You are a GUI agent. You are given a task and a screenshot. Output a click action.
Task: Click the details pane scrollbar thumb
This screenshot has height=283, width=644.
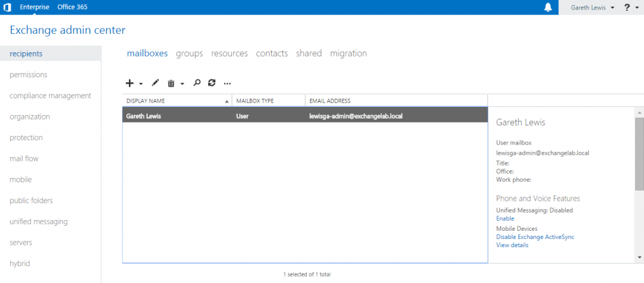click(640, 154)
